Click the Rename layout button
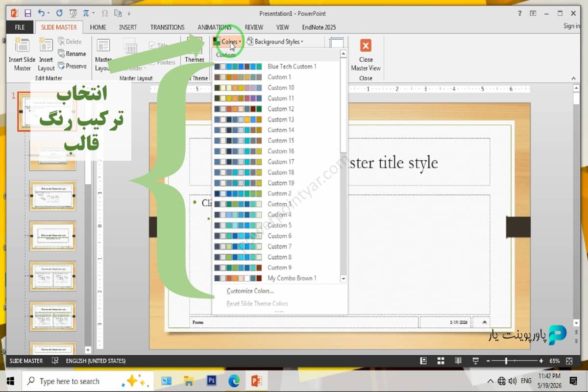 click(72, 54)
